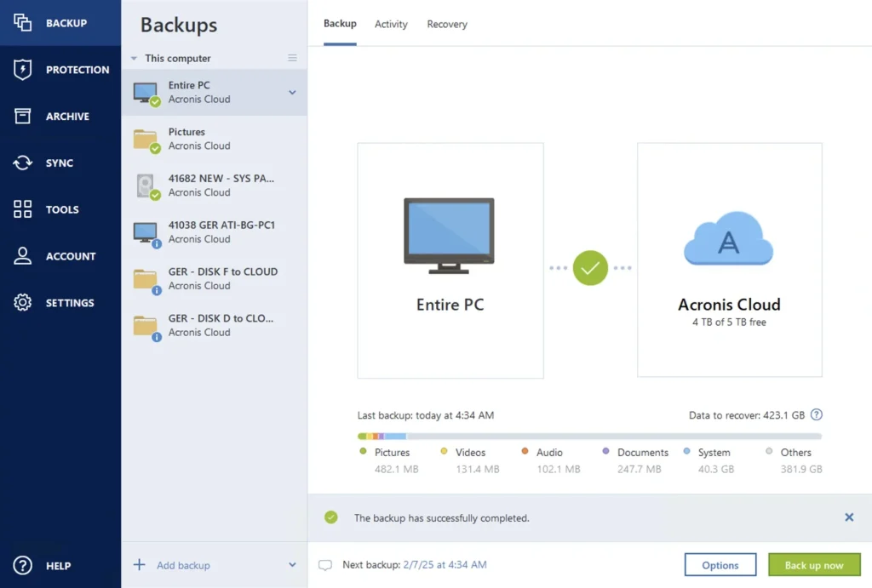Open the Add backup dropdown arrow
872x588 pixels.
(x=292, y=565)
